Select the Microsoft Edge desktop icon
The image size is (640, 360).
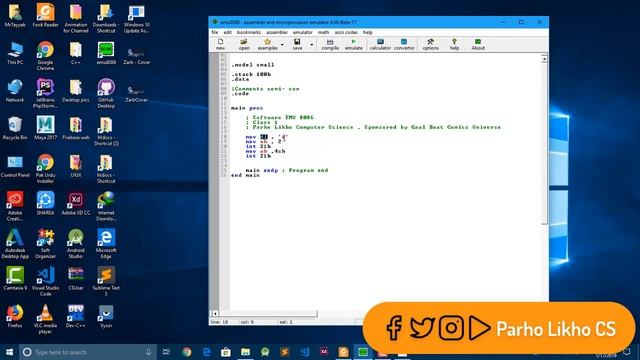[106, 244]
